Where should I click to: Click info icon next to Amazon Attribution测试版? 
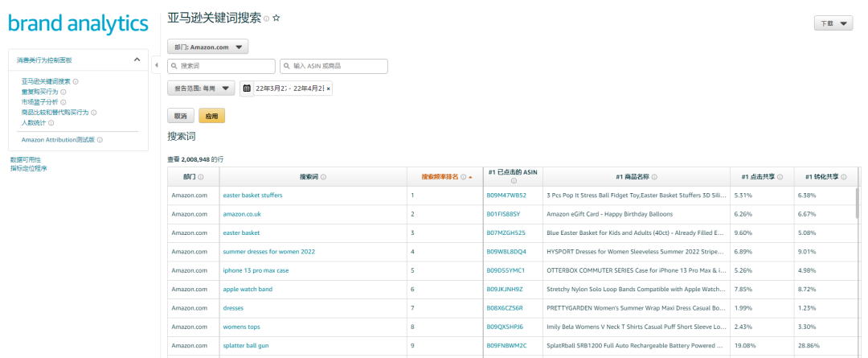[100, 140]
